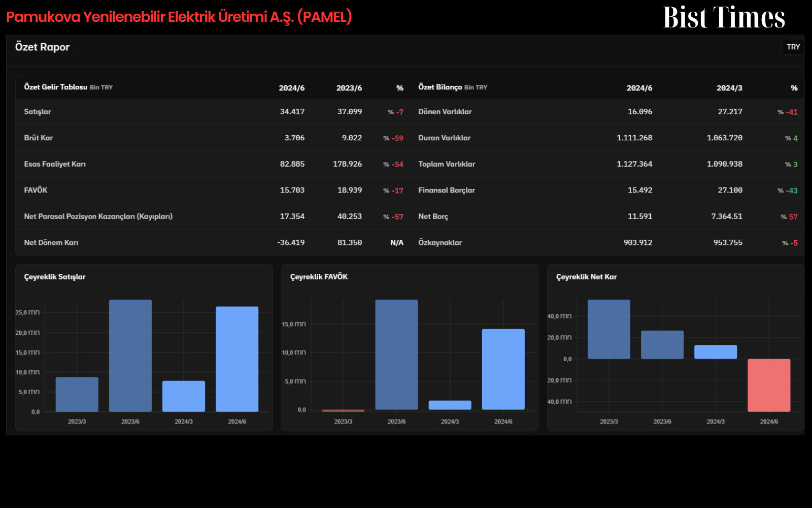Select the 2023/6 bar in Çeyreklik Satışlar chart
This screenshot has width=812, height=508.
[130, 356]
